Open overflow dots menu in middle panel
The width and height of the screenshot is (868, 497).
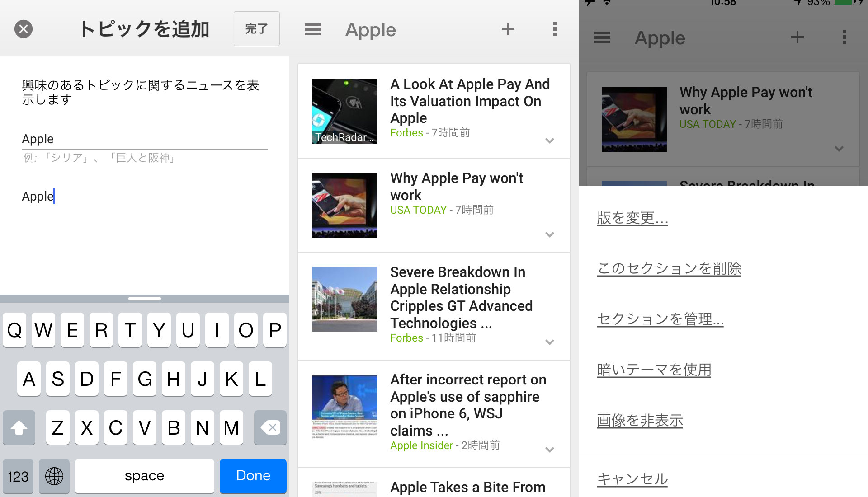tap(555, 29)
